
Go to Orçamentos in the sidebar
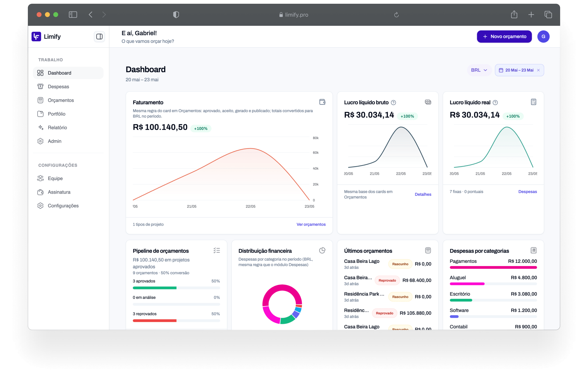68,100
